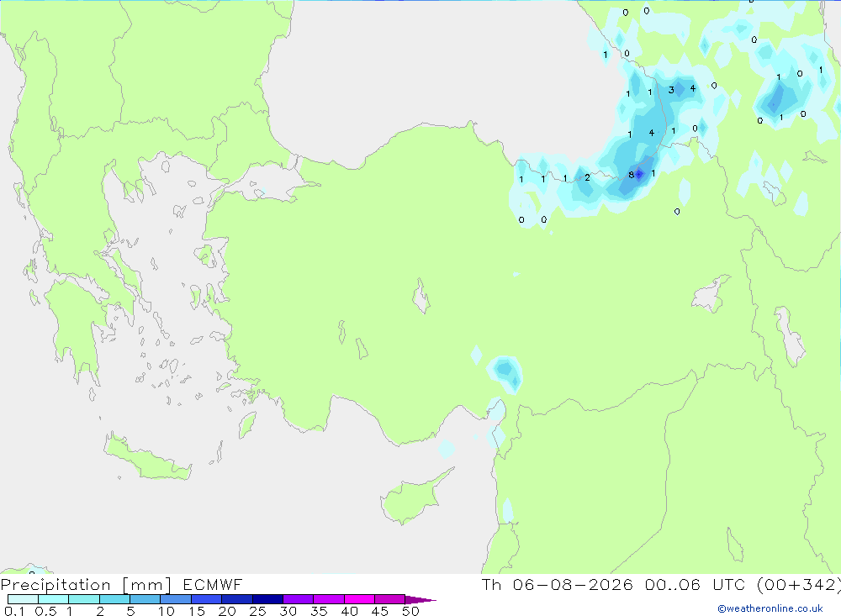841x616 pixels.
Task: Click the '10' label under the legend
Action: click(166, 611)
